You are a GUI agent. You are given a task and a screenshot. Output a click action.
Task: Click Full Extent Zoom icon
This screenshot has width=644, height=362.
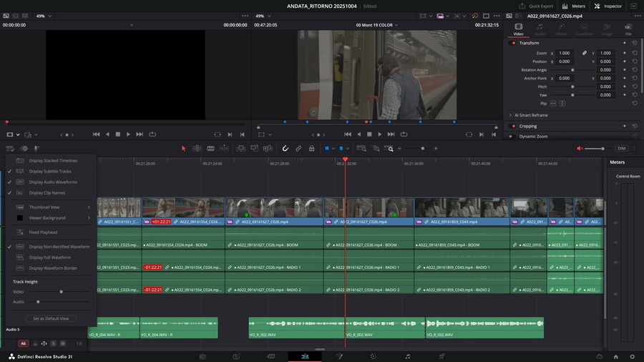[x=361, y=149]
